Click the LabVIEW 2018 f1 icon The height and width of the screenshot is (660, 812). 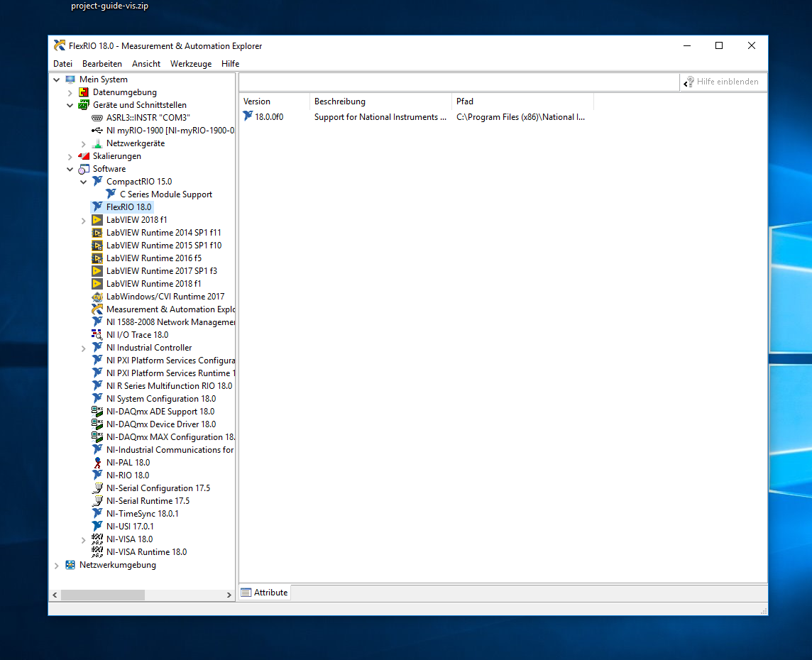click(97, 220)
